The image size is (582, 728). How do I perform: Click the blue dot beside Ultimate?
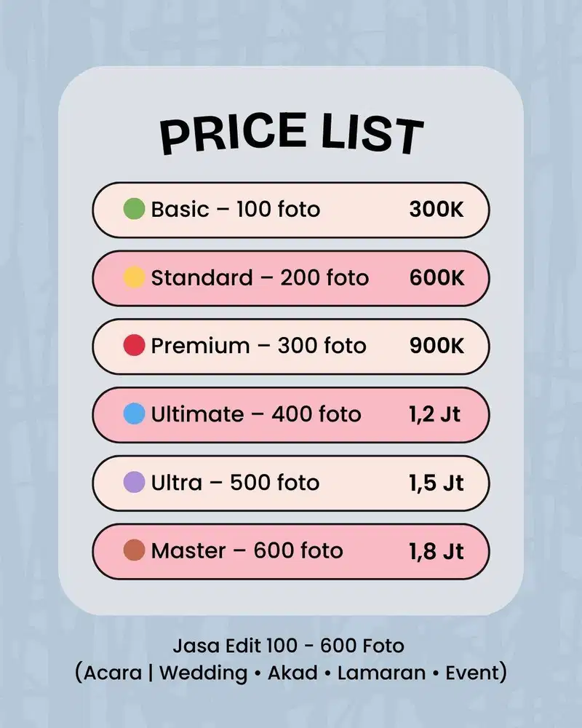click(135, 414)
